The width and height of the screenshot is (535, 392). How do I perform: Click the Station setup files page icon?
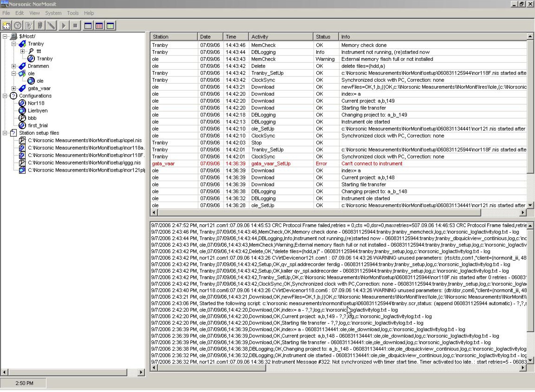click(13, 133)
